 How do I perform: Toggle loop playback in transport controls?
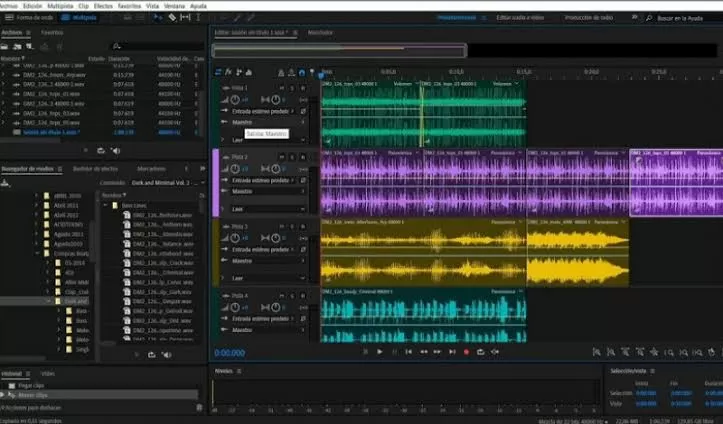[x=480, y=352]
